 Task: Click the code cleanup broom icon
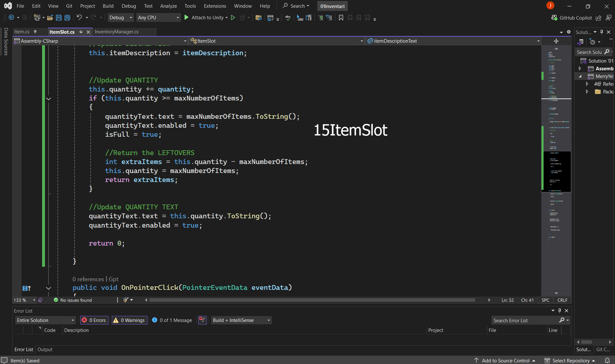[126, 300]
